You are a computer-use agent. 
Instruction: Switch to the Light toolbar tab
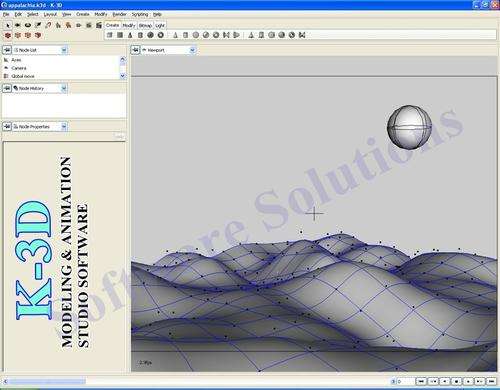160,25
